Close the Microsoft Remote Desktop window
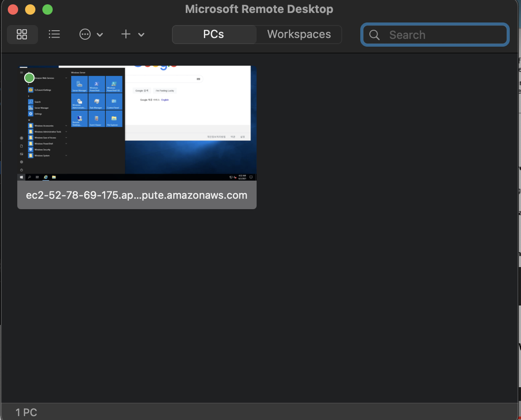This screenshot has width=521, height=420. click(13, 9)
